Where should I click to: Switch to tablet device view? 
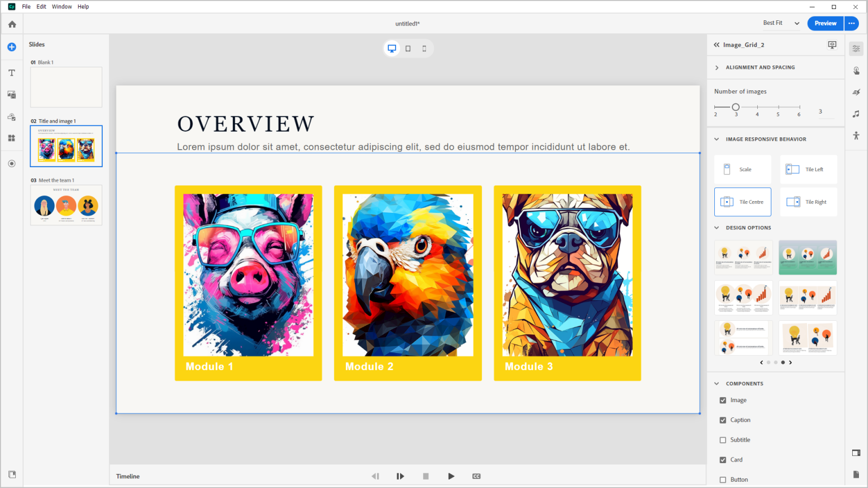click(408, 49)
